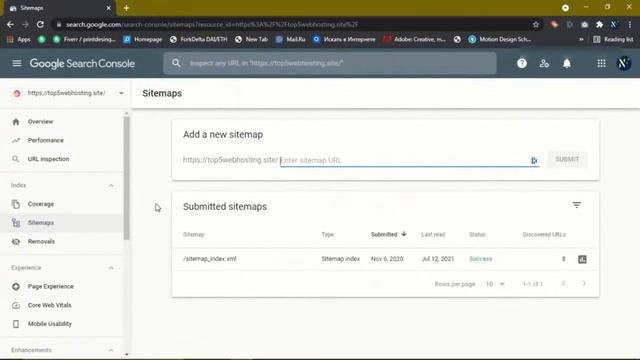Change the rows per page dropdown

495,284
